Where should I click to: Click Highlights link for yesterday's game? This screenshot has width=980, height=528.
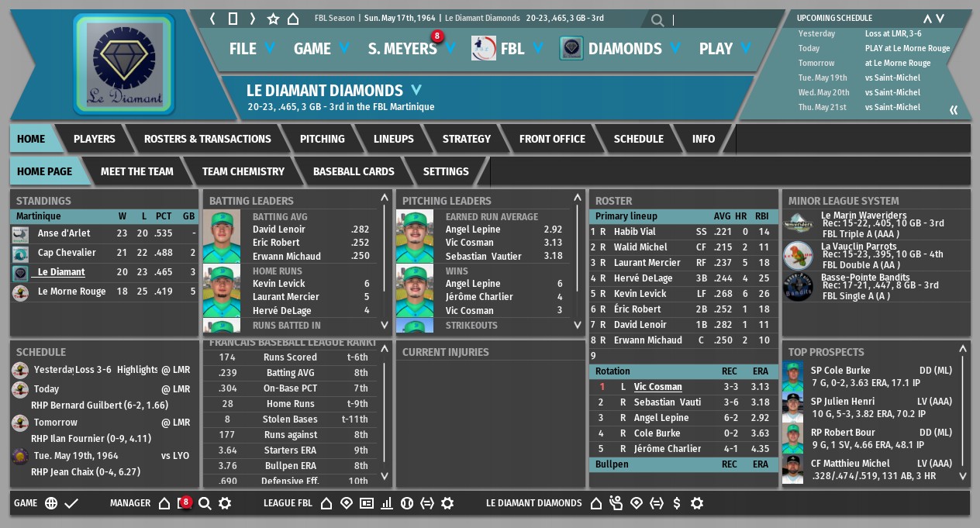137,370
